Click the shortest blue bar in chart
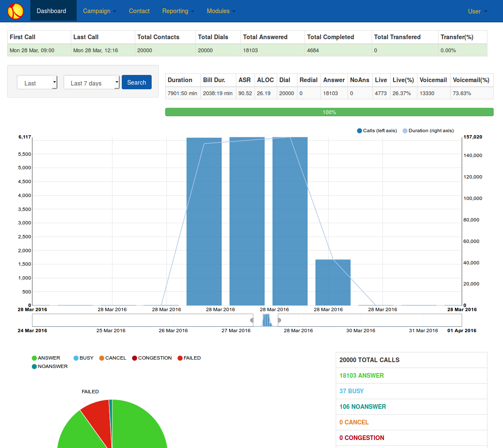503x448 pixels. pos(333,283)
